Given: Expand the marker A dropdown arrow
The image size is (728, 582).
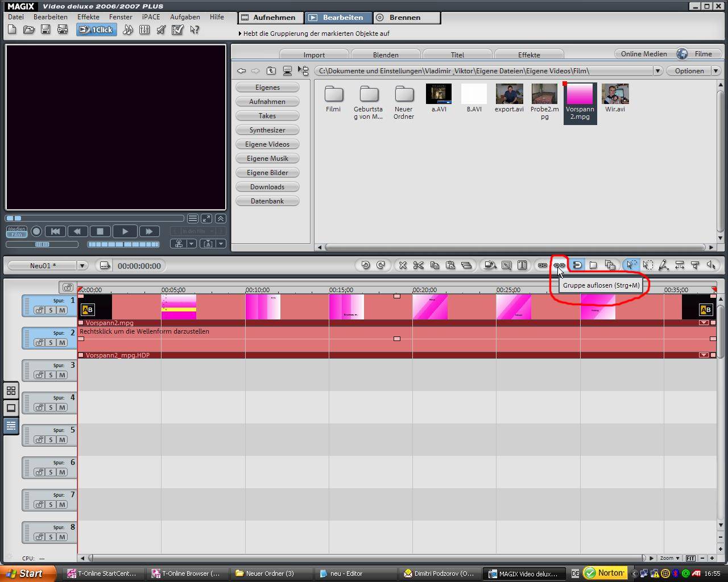Looking at the screenshot, I should coord(221,244).
